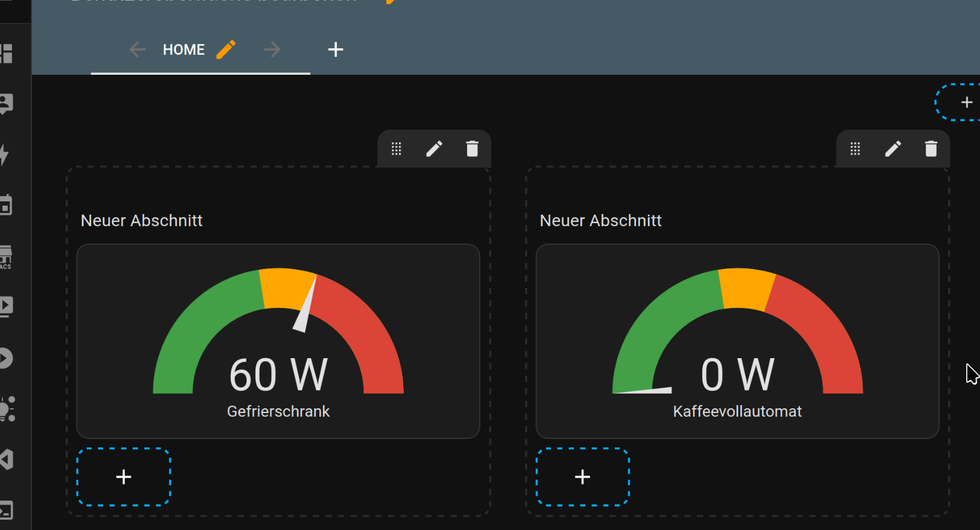Open the Kaffeevollautomat 0 W gauge card
Screen dimensions: 980x530
point(738,341)
